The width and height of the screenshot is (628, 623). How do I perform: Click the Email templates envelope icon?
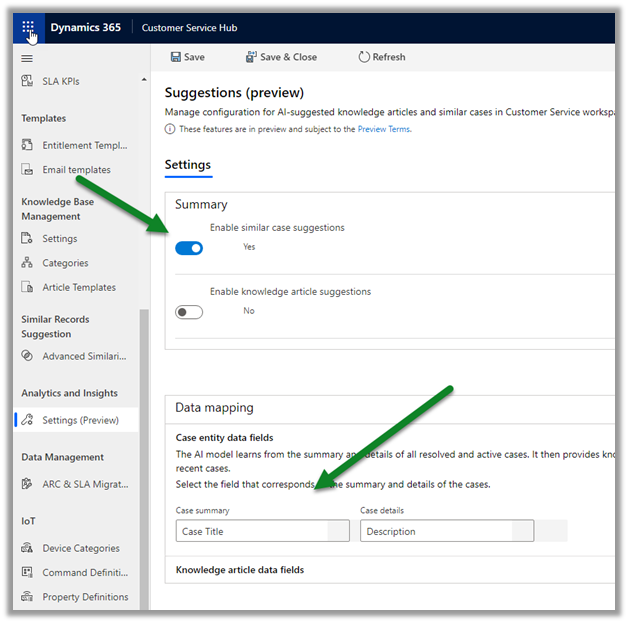(x=27, y=169)
